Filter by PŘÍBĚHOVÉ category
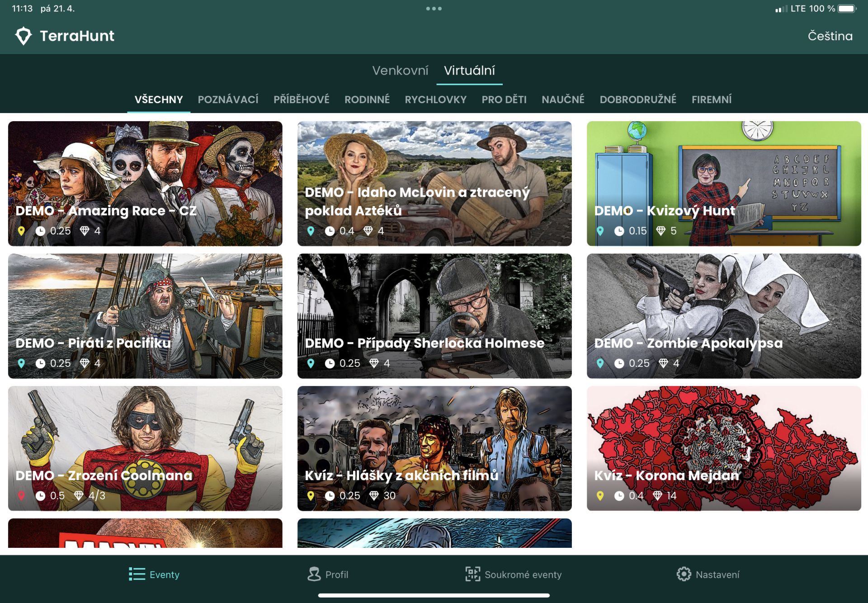The width and height of the screenshot is (868, 603). [301, 99]
